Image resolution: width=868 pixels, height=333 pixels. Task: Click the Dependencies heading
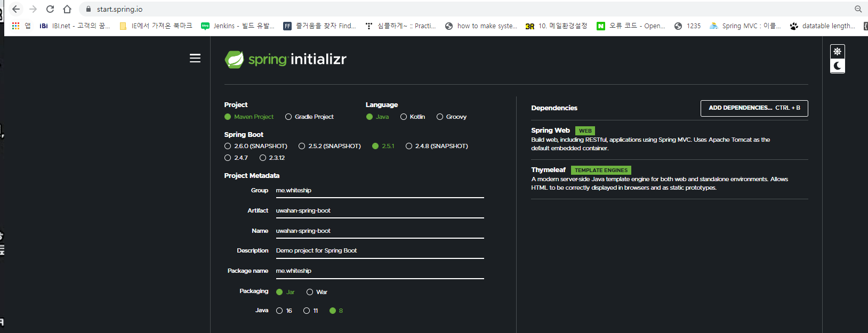click(554, 108)
